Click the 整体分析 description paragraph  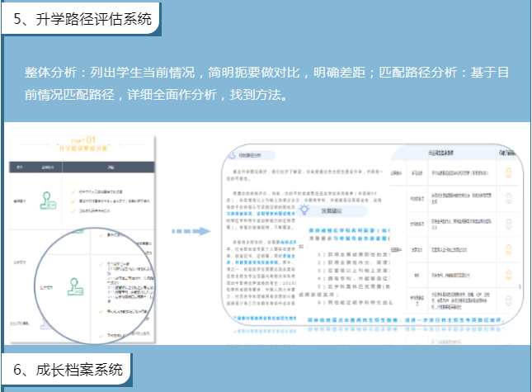point(266,83)
